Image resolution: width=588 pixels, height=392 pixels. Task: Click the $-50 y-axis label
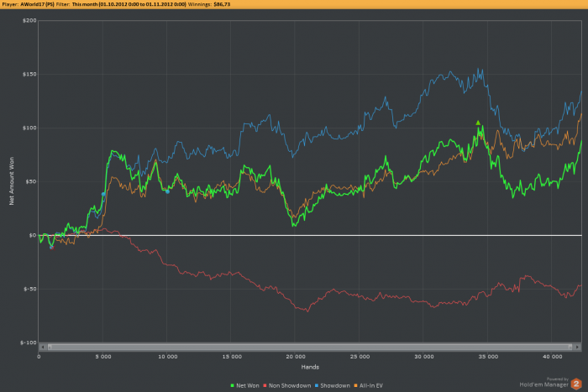pos(30,289)
